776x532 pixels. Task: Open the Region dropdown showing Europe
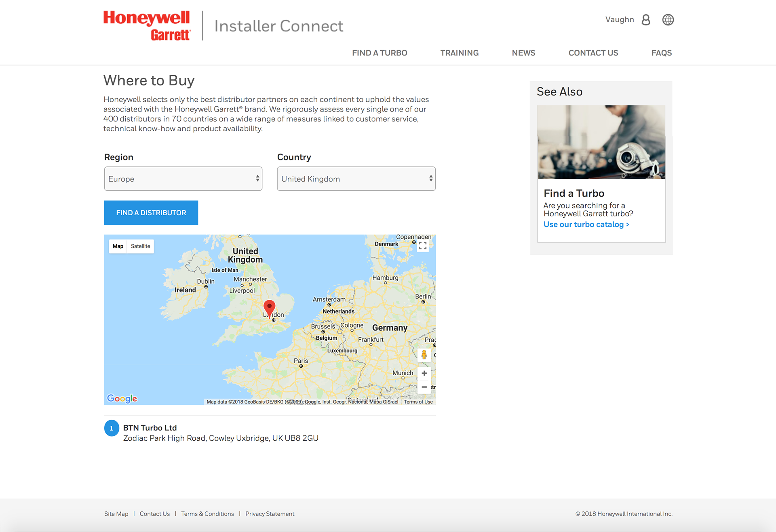[183, 179]
